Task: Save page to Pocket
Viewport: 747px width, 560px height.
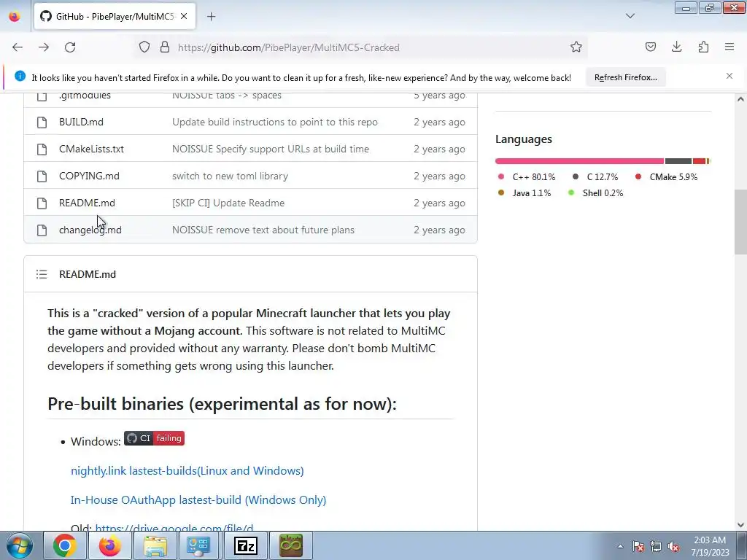Action: [650, 47]
